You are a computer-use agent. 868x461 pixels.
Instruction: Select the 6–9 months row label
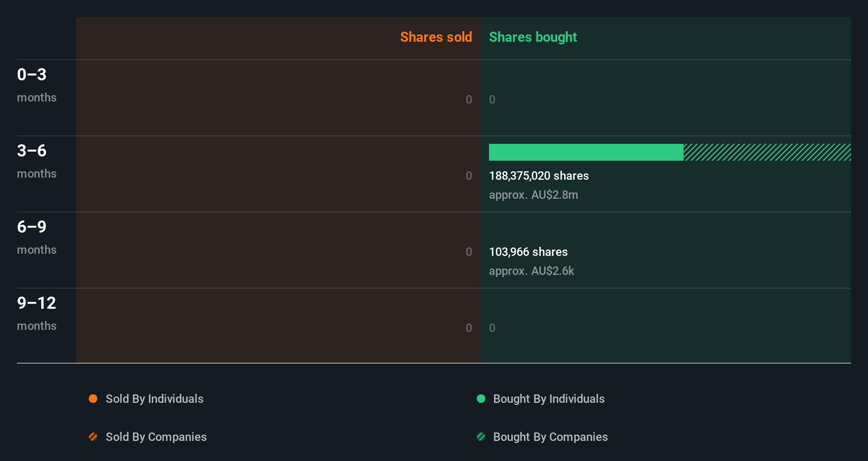click(36, 237)
